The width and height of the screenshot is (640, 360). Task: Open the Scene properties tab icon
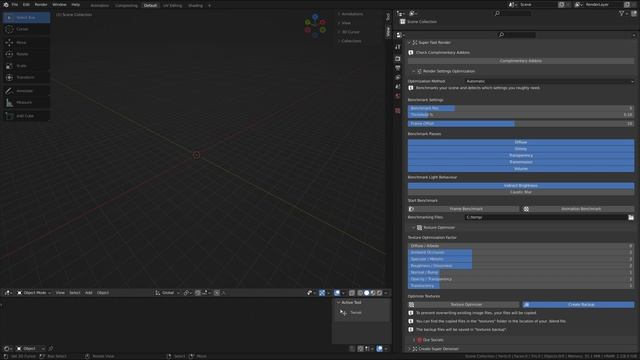click(x=398, y=87)
